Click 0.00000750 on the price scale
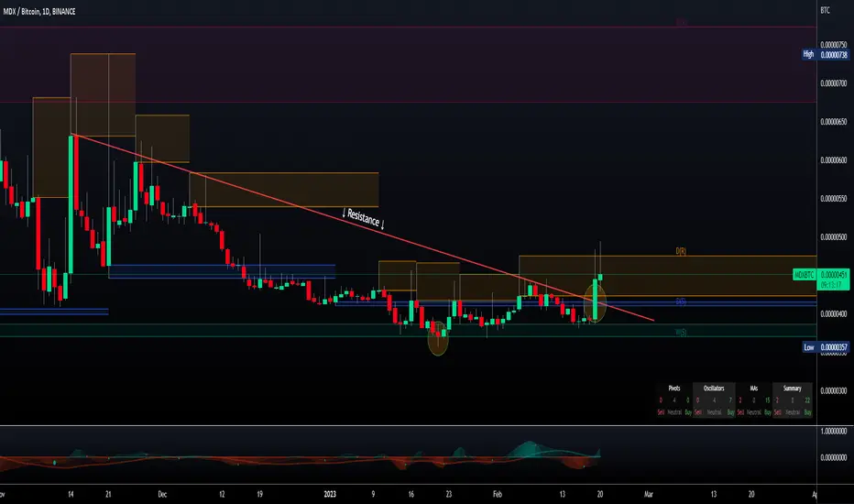Image resolution: width=854 pixels, height=504 pixels. (834, 45)
